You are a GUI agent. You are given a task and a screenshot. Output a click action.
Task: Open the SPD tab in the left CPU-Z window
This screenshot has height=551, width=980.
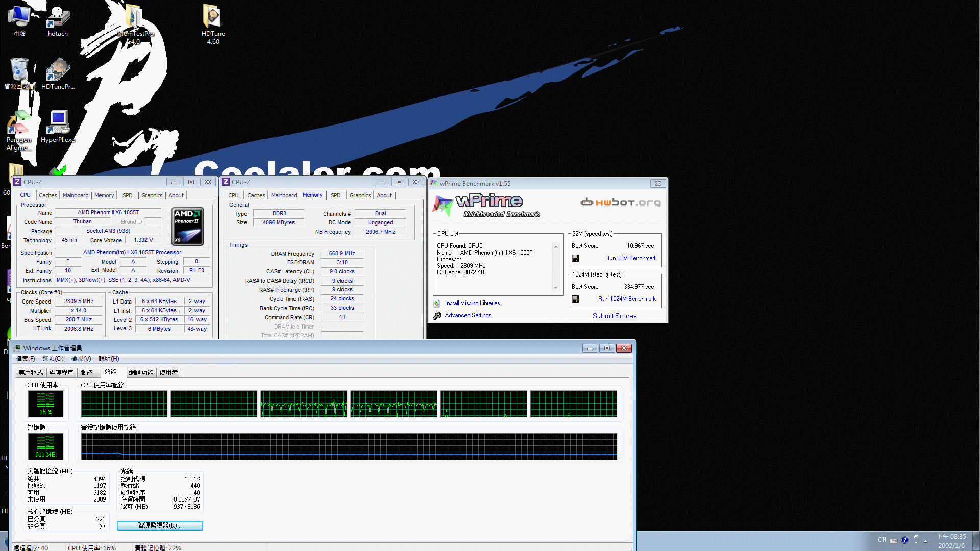[x=128, y=195]
